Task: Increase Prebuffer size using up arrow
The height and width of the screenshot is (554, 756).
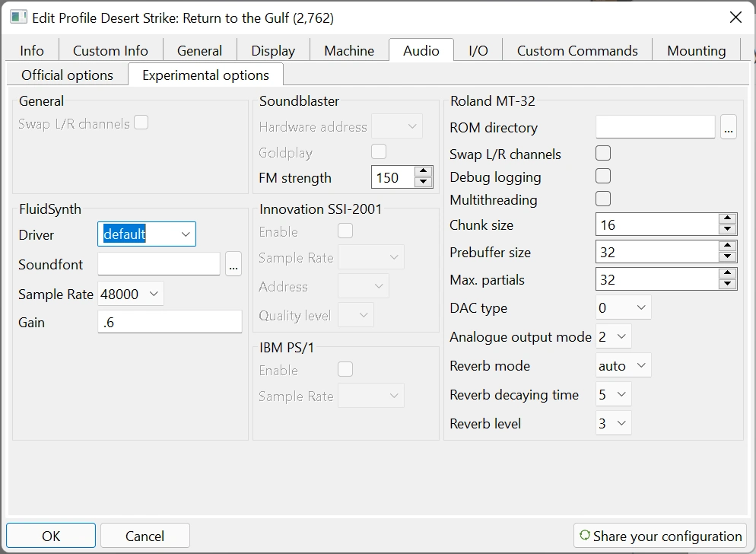Action: (x=728, y=247)
